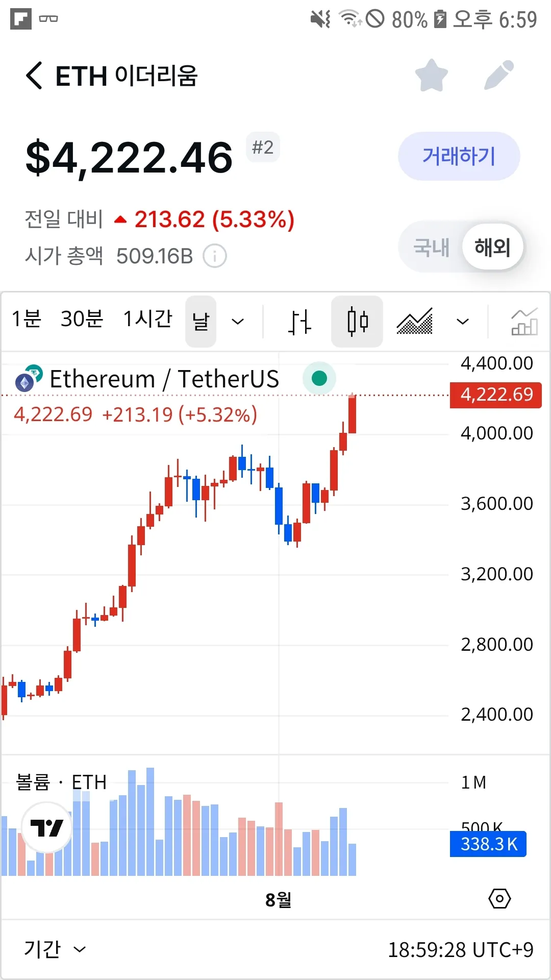Select the 30분 interval tab

(82, 319)
